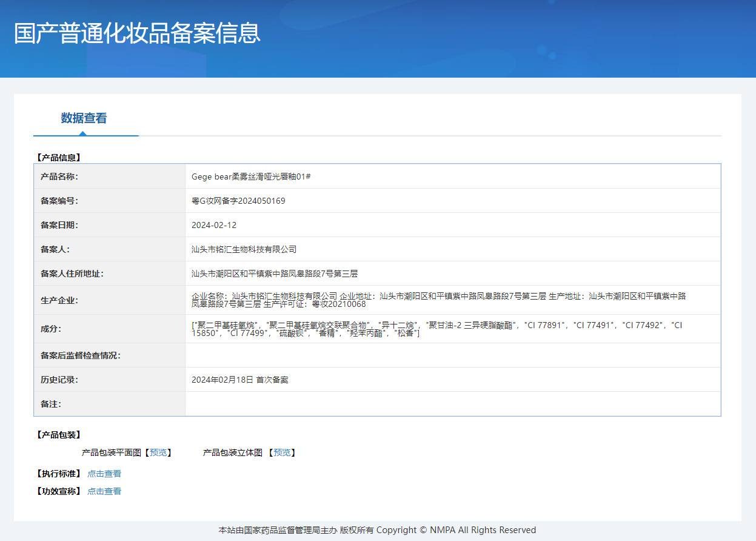Click the 成分 ingredient list text
The height and width of the screenshot is (541, 756).
(x=437, y=329)
